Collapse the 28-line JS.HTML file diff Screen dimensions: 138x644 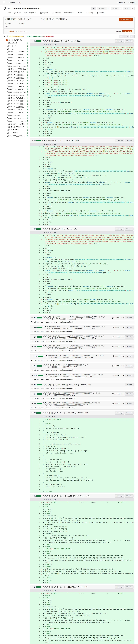(32, 587)
